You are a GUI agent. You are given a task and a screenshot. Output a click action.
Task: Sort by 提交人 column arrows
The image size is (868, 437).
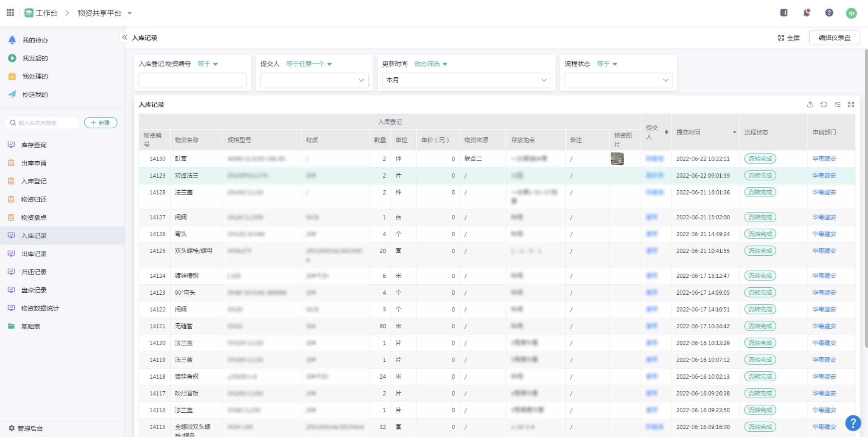666,132
